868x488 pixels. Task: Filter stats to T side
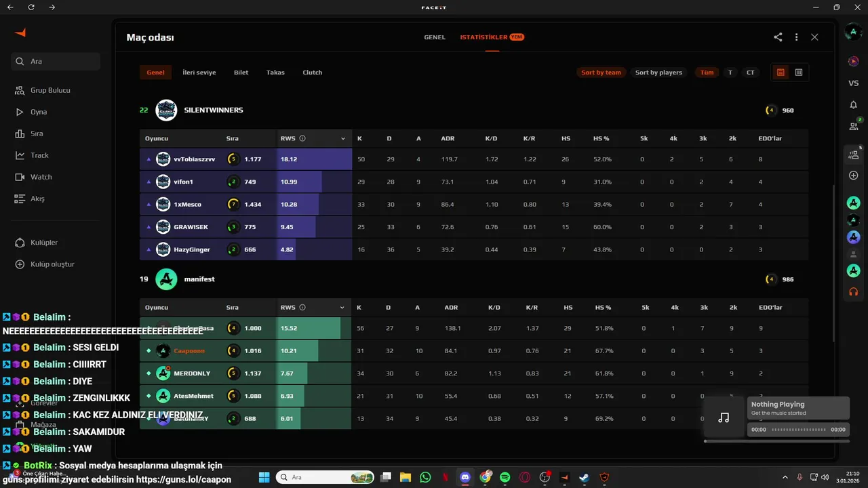pos(730,73)
